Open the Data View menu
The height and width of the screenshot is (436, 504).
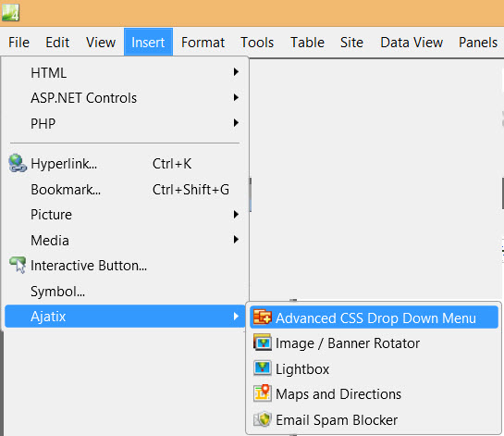pos(412,43)
